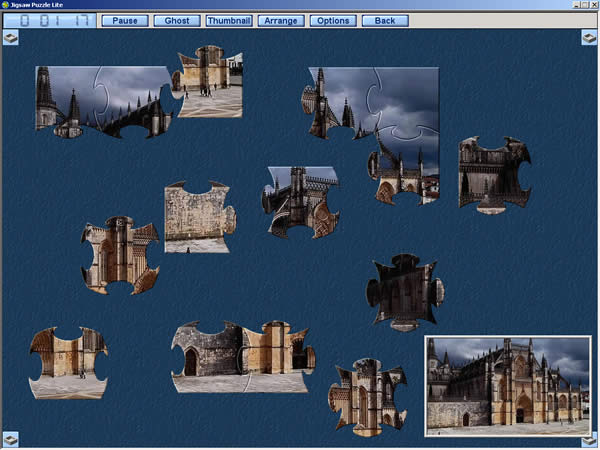
Task: Click the Pause button
Action: [125, 21]
